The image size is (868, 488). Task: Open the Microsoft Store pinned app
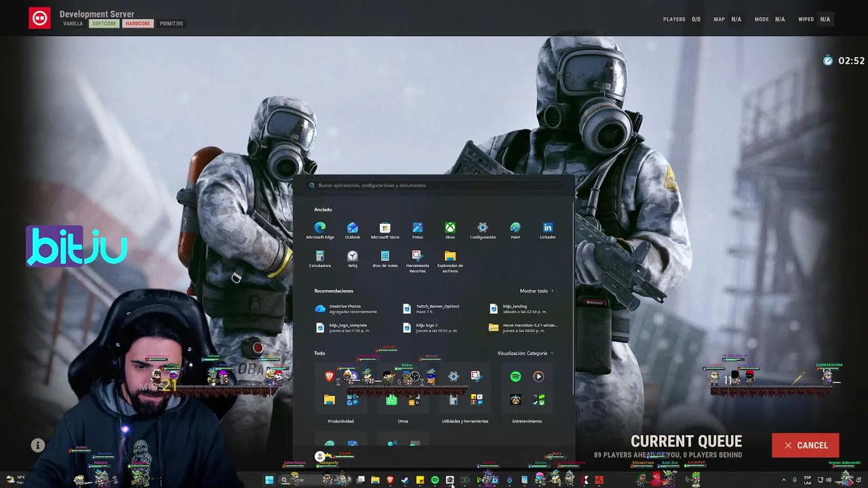click(x=385, y=230)
